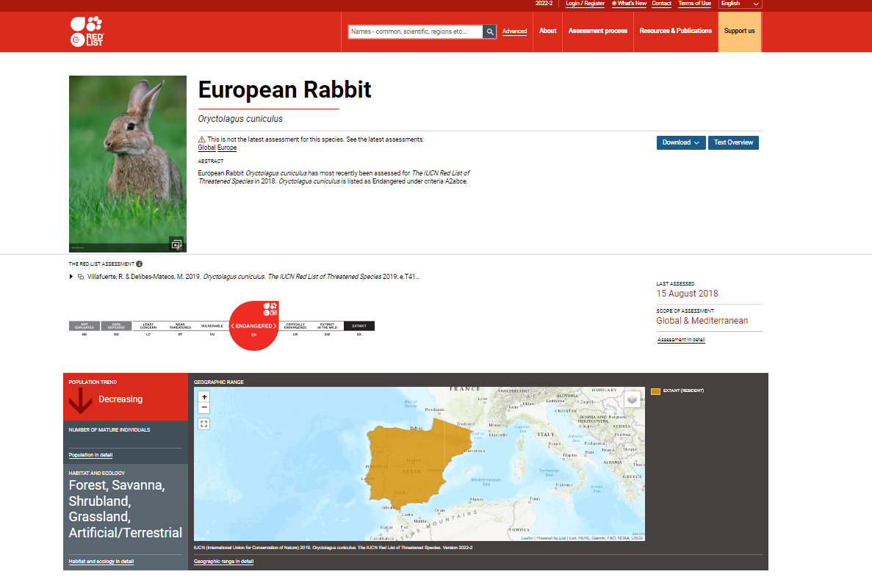Click the Support us button
Screen dimensions: 872x588
click(x=739, y=31)
